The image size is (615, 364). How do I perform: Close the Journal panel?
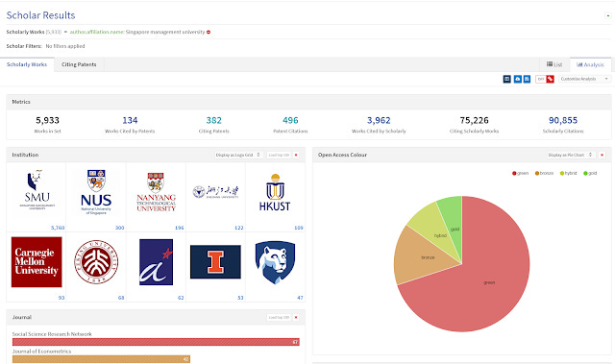click(x=296, y=317)
